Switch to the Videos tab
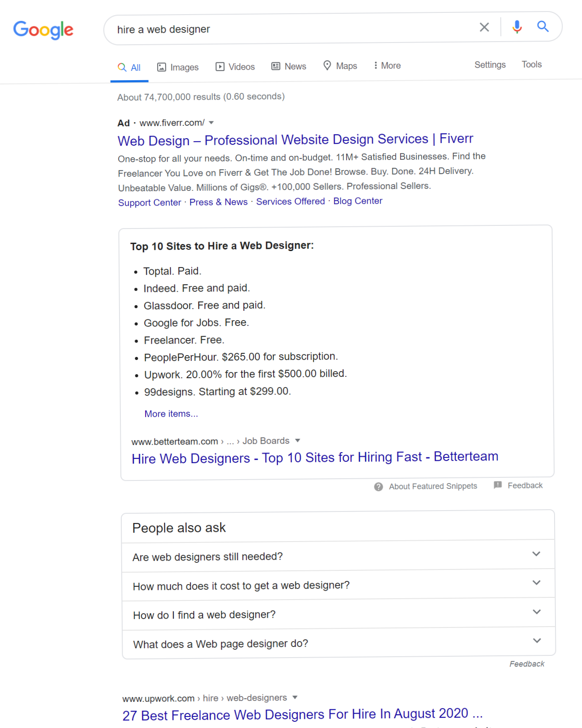This screenshot has height=728, width=582. pyautogui.click(x=235, y=67)
